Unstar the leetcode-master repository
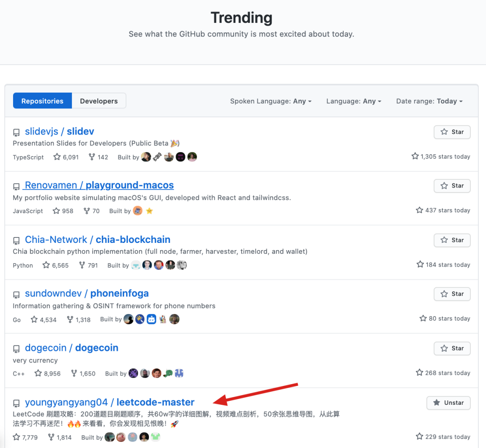This screenshot has height=448, width=486. pos(449,403)
